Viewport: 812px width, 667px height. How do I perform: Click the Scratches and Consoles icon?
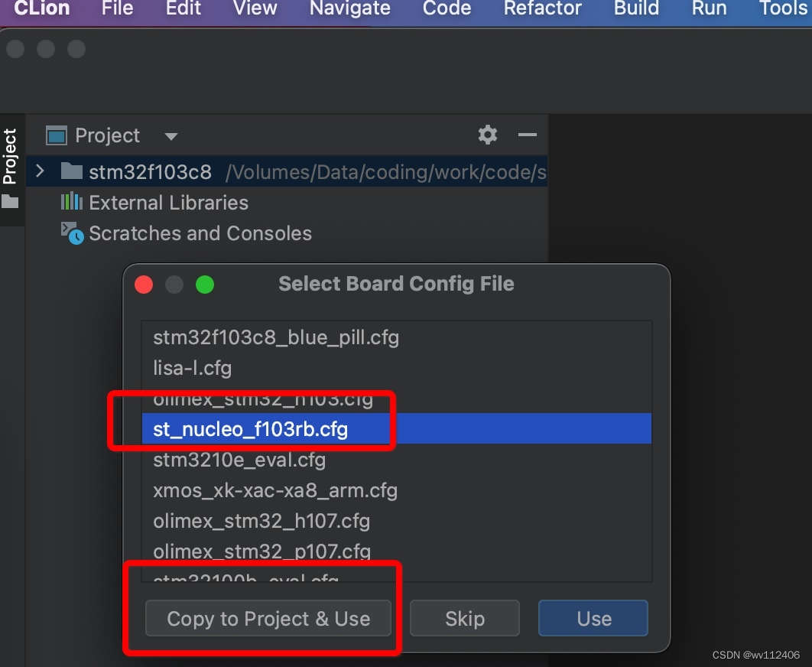[x=72, y=233]
